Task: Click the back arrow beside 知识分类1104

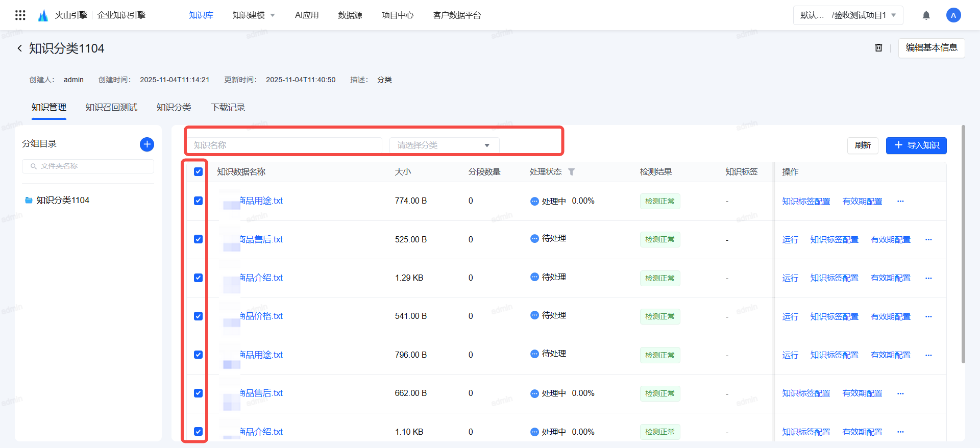Action: point(20,48)
